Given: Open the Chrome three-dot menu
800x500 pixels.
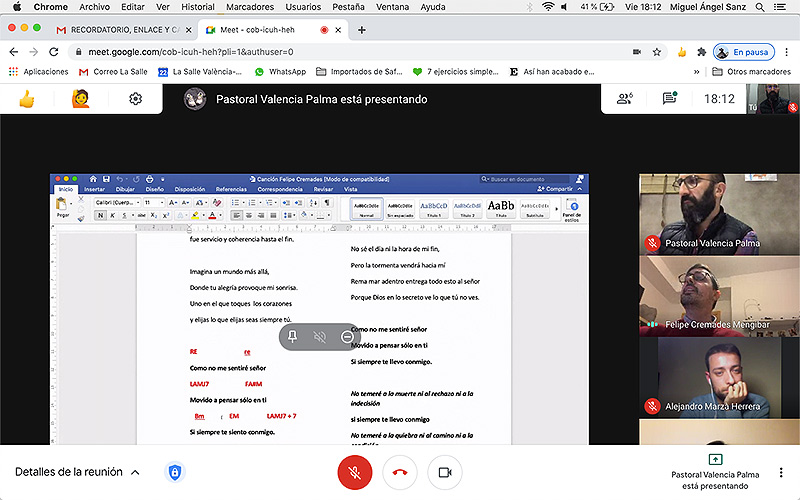Looking at the screenshot, I should click(786, 52).
